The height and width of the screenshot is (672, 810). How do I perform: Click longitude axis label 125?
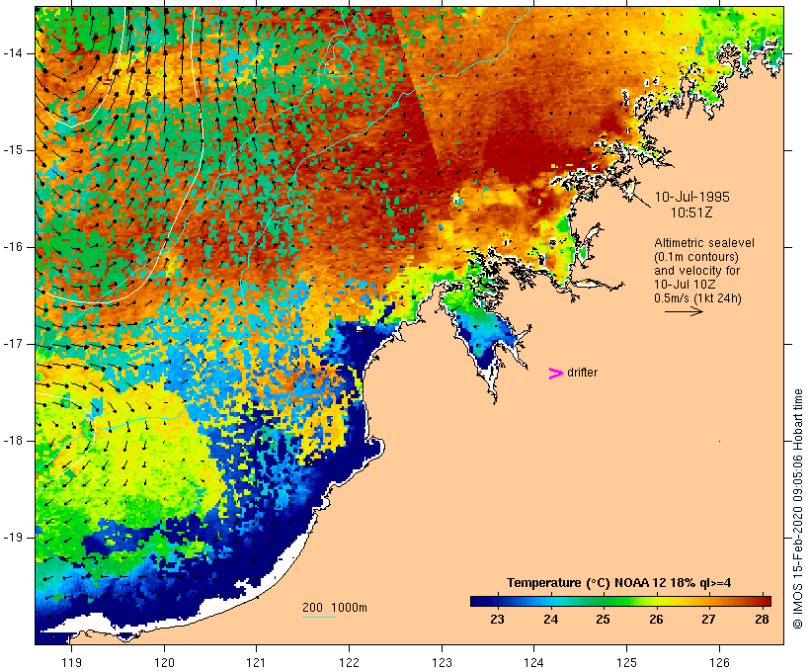pos(627,663)
